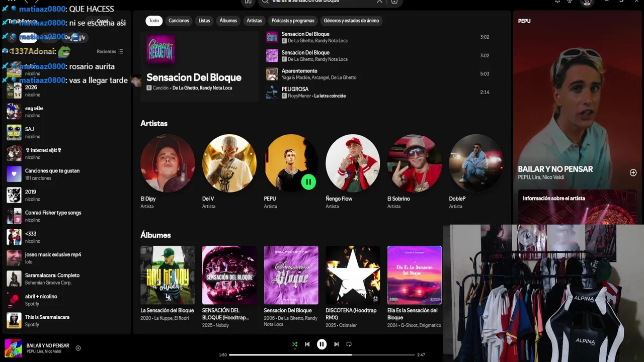644x362 pixels.
Task: Open the PEPU header in the right panel
Action: [x=524, y=21]
